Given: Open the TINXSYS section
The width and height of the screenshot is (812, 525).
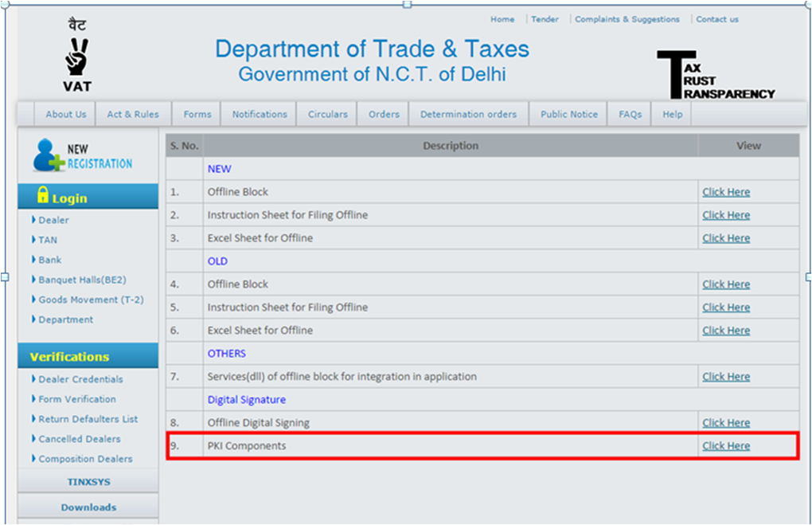Looking at the screenshot, I should coord(88,480).
